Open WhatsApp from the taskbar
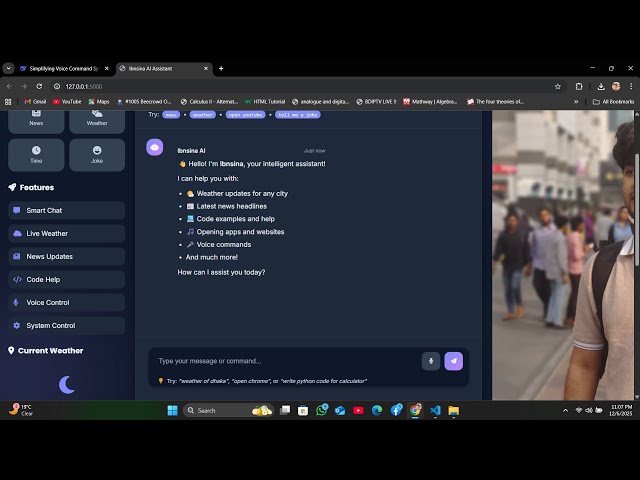This screenshot has height=480, width=640. pyautogui.click(x=322, y=410)
